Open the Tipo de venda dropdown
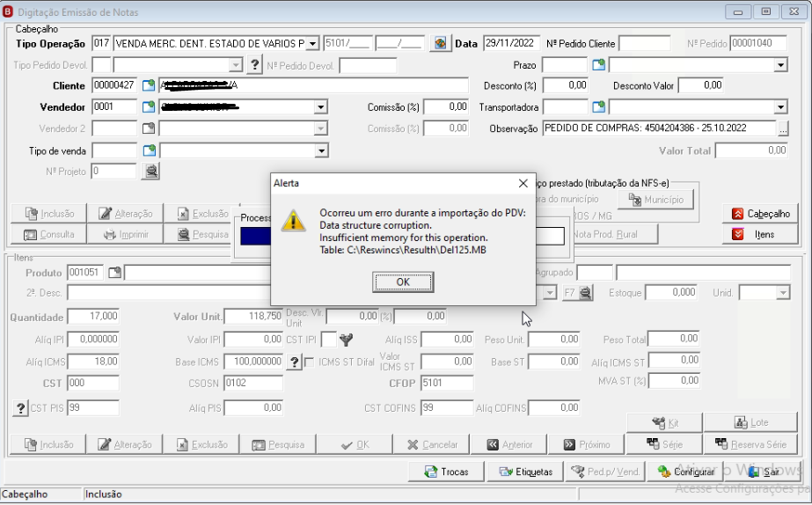Image resolution: width=812 pixels, height=505 pixels. click(322, 150)
